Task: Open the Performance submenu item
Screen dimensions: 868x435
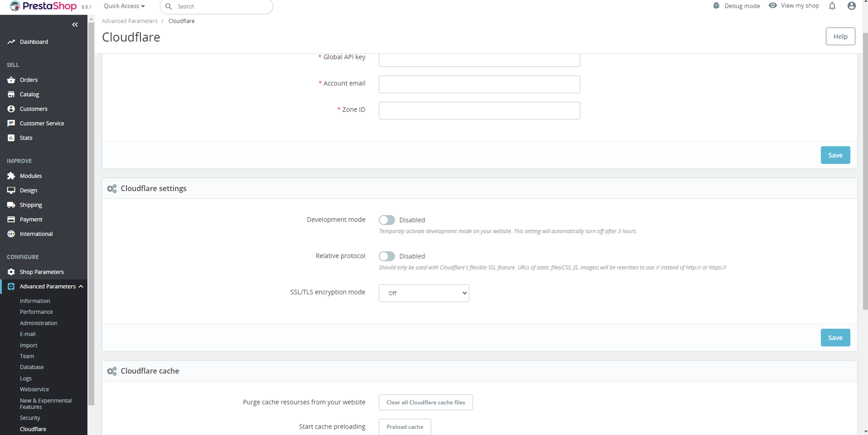Action: 36,312
